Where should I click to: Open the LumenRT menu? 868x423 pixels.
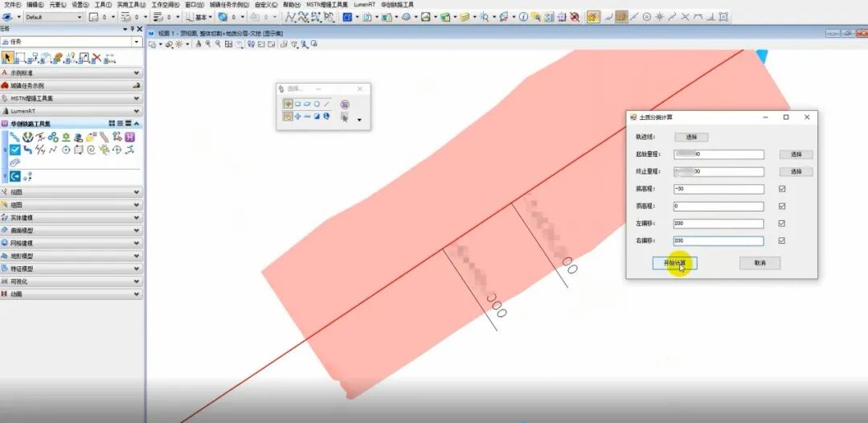364,4
